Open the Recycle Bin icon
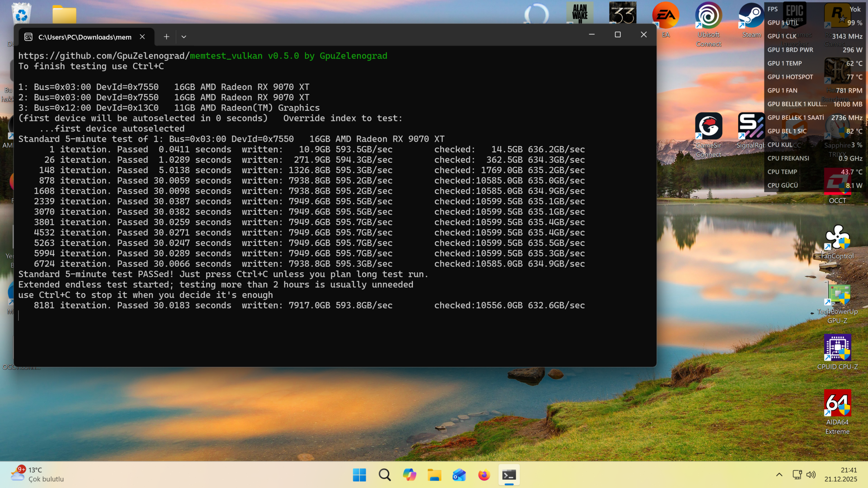Image resolution: width=868 pixels, height=488 pixels. (21, 13)
